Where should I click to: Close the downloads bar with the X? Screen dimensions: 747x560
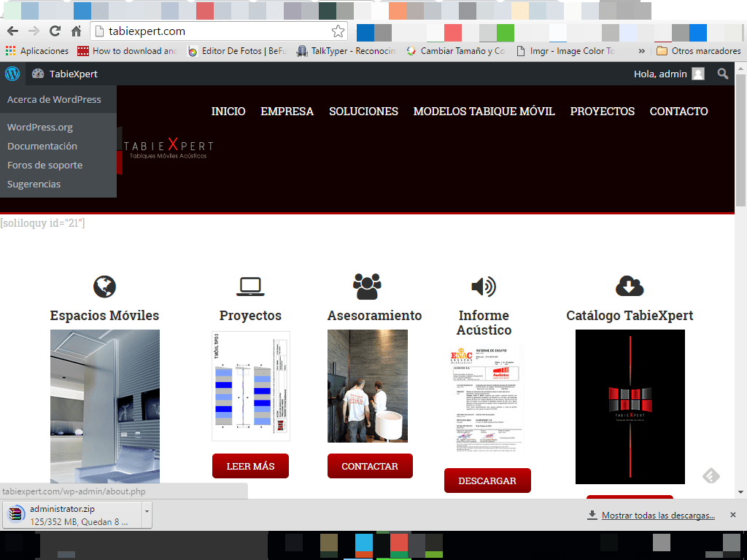[x=732, y=515]
